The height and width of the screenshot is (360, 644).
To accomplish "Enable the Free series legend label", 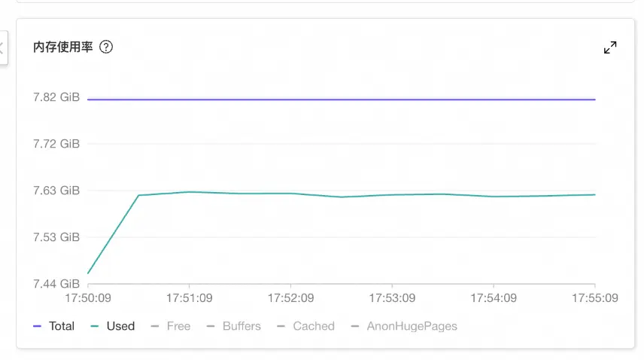I will tap(178, 326).
